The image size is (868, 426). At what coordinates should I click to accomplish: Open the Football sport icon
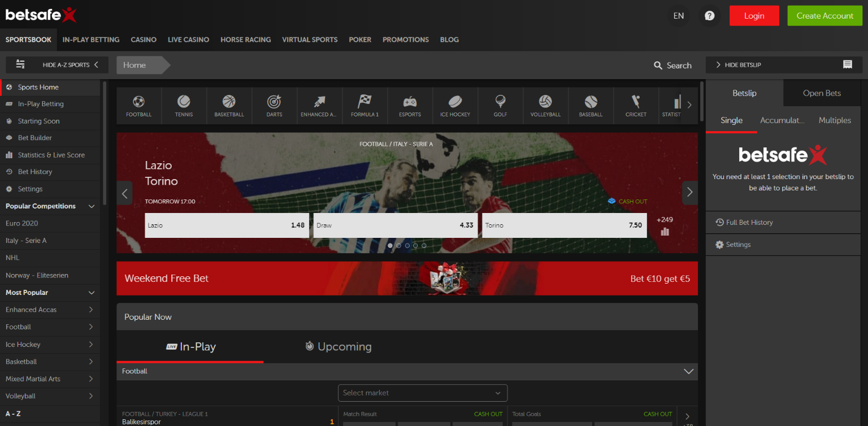[x=138, y=106]
